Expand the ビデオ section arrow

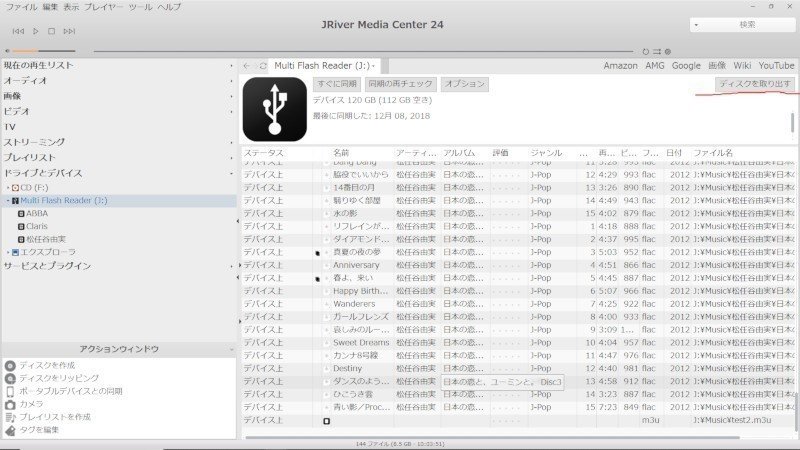tap(231, 112)
